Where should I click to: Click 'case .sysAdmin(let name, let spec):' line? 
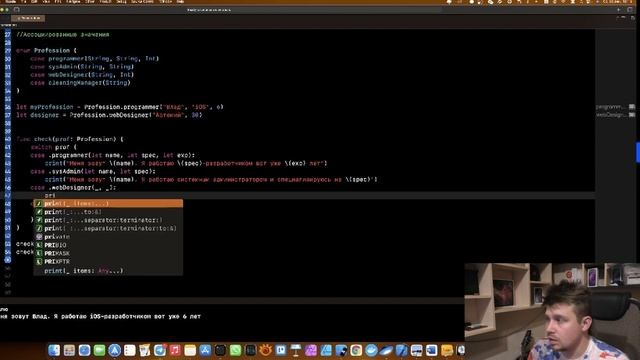(93, 171)
